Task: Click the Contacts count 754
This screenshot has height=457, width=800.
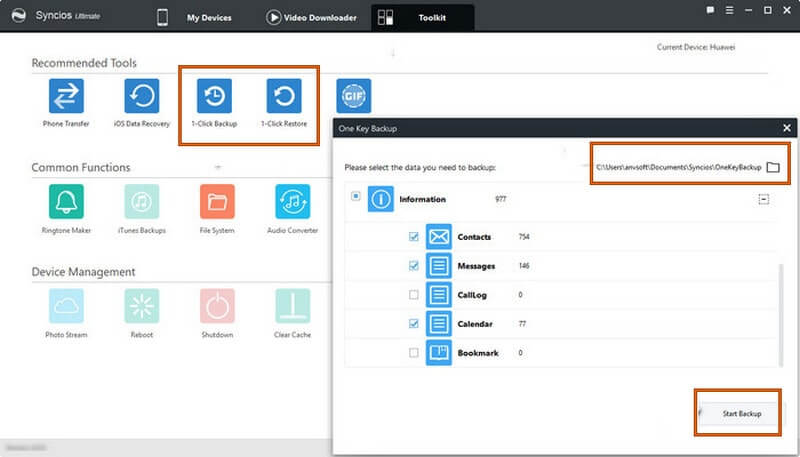Action: tap(524, 237)
